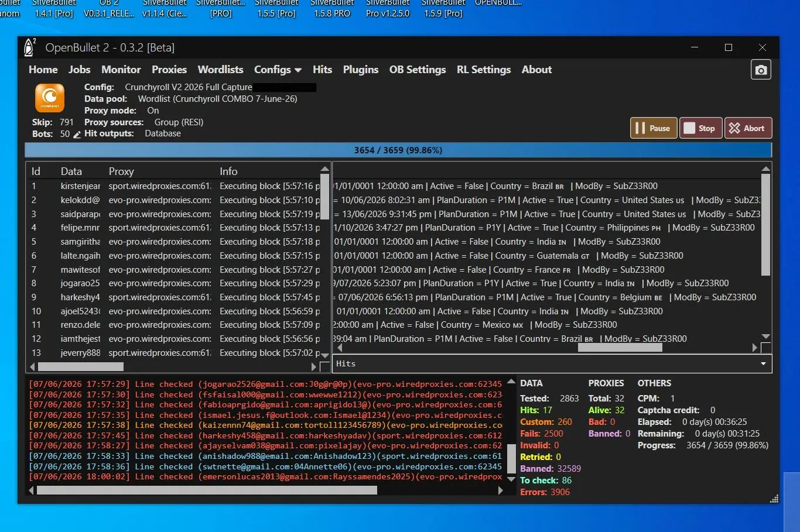
Task: Click the log panel vertical scrollbar thumb
Action: click(511, 458)
